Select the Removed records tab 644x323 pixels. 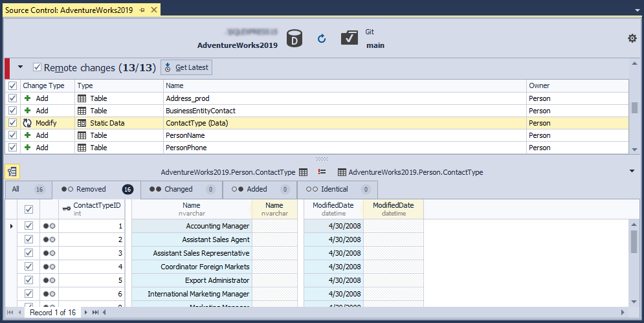pyautogui.click(x=96, y=190)
